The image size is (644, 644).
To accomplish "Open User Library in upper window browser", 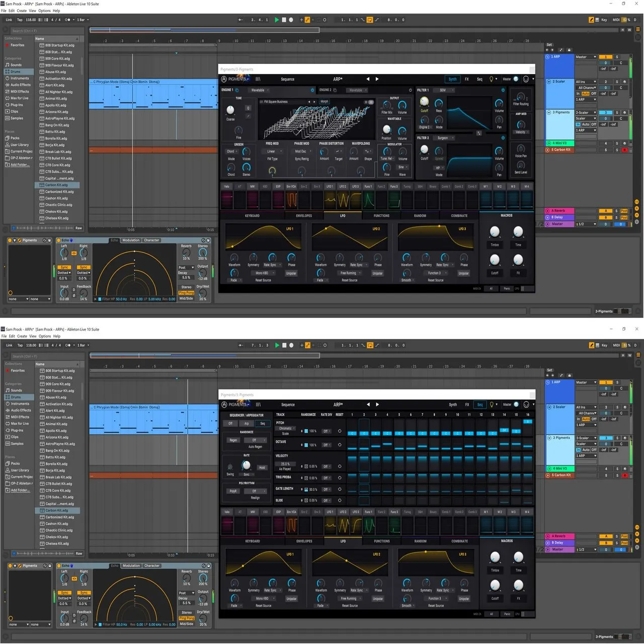I will (x=20, y=144).
